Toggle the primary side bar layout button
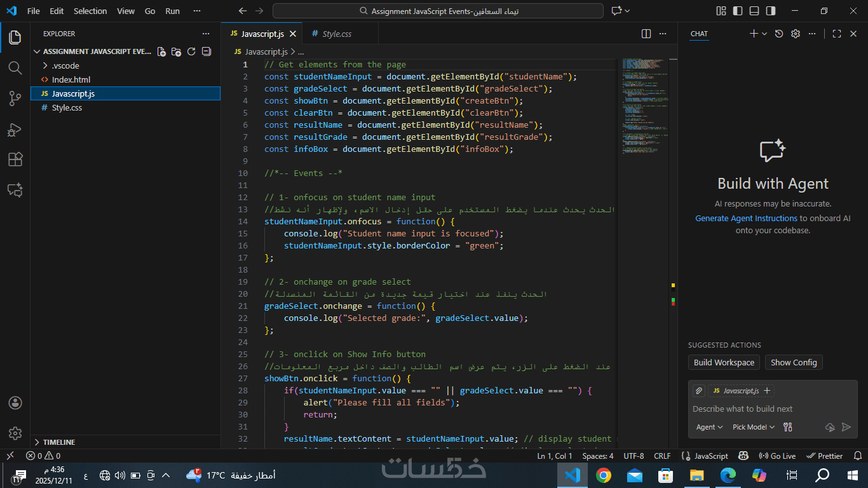 click(x=738, y=11)
